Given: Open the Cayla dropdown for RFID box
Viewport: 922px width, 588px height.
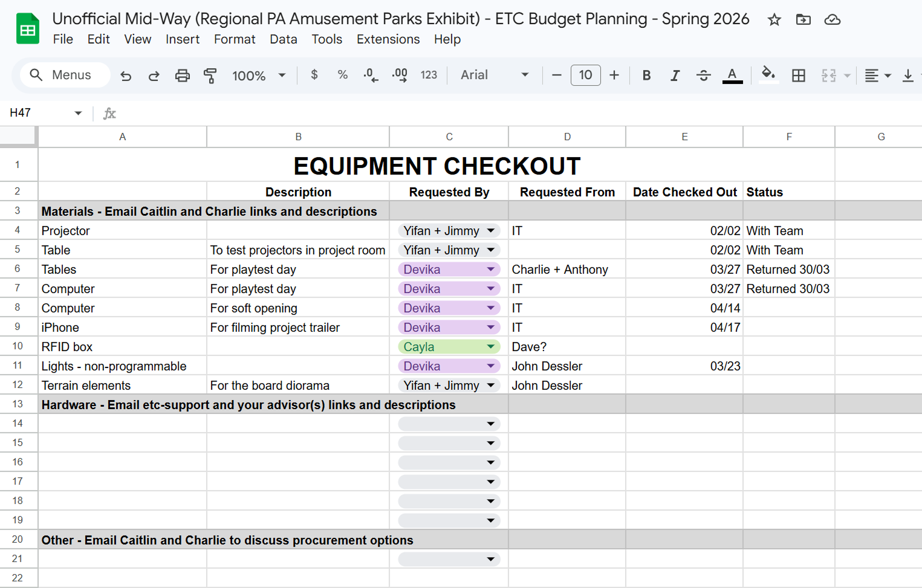Looking at the screenshot, I should click(449, 347).
